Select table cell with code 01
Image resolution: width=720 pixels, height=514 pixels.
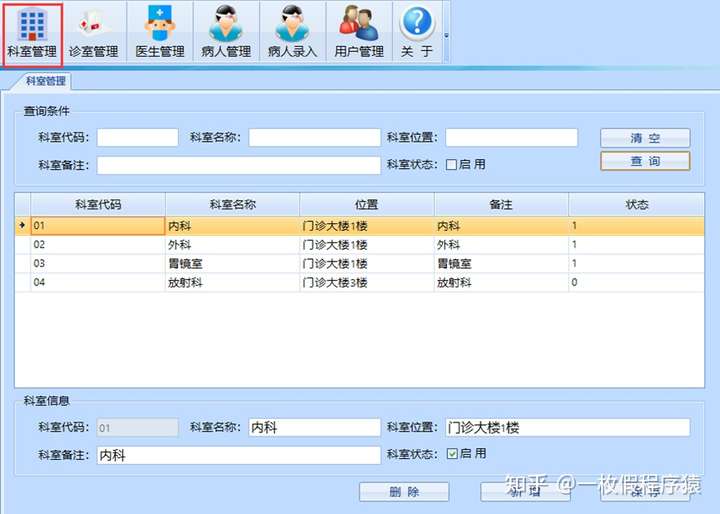(98, 226)
